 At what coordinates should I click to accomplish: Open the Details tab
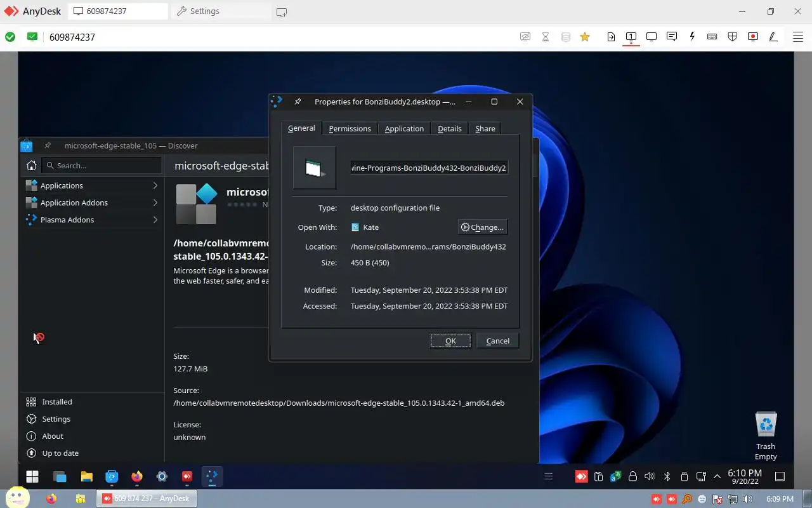tap(450, 128)
